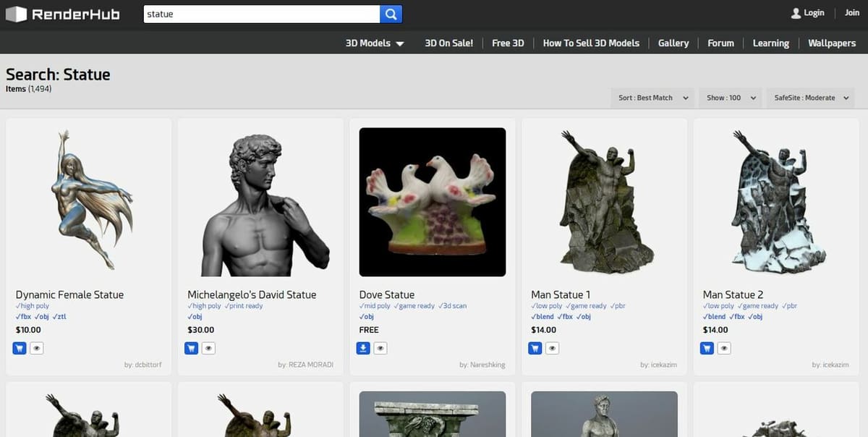Click the ztl tag on Dynamic Female Statue
The height and width of the screenshot is (437, 868).
tap(59, 317)
